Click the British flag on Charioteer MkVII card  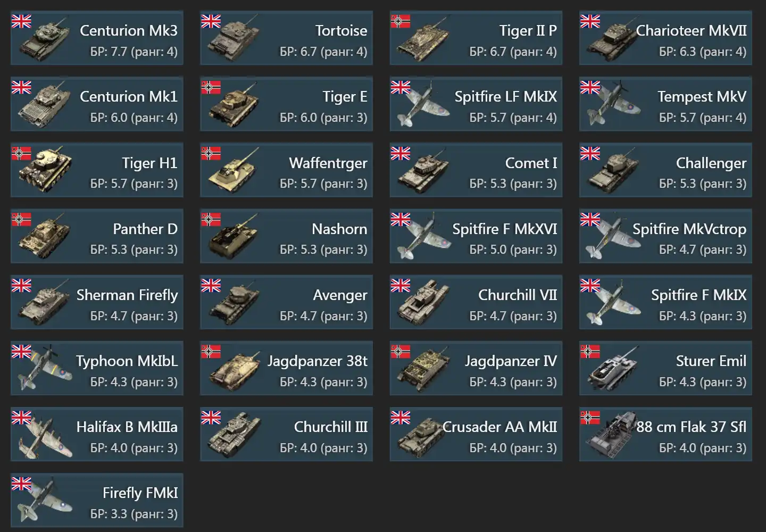point(590,21)
